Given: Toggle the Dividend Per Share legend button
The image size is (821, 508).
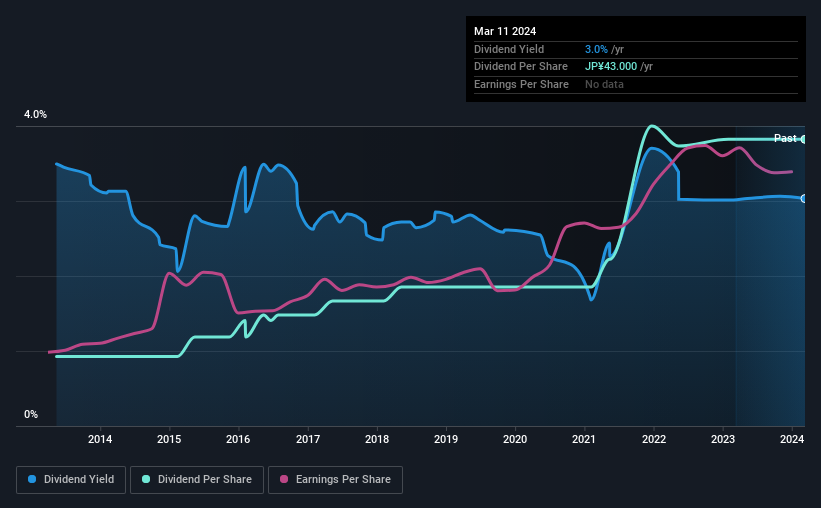Looking at the screenshot, I should pos(197,480).
